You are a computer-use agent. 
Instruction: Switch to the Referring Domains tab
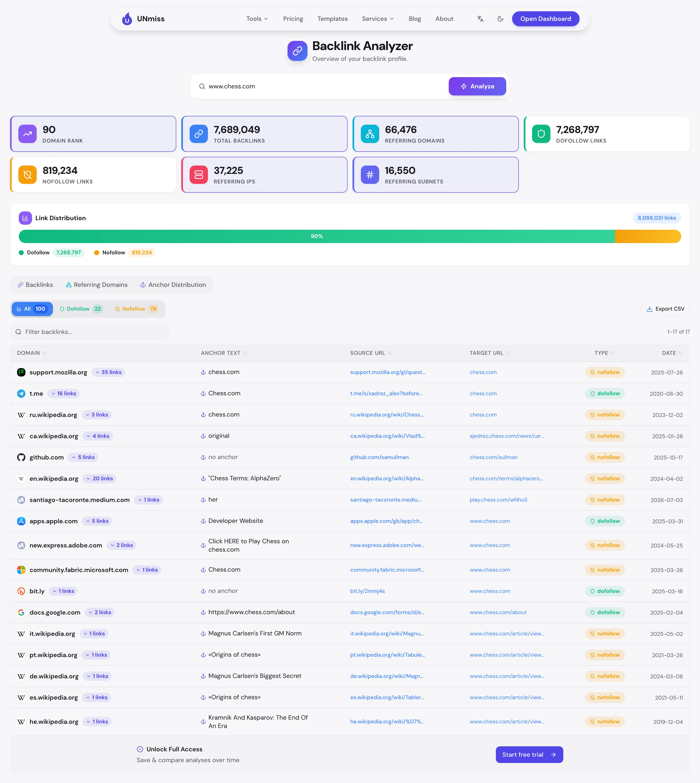[96, 285]
